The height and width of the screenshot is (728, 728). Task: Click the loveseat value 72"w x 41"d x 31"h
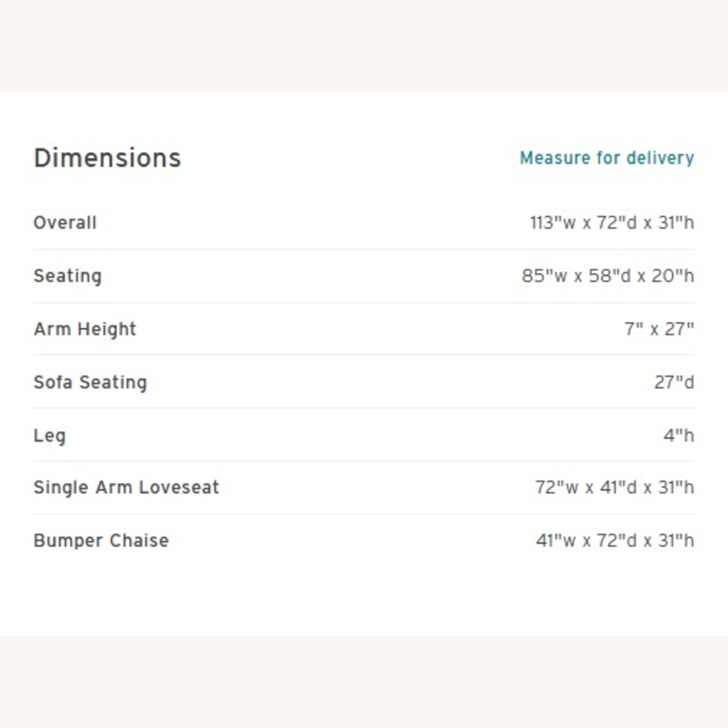[614, 487]
